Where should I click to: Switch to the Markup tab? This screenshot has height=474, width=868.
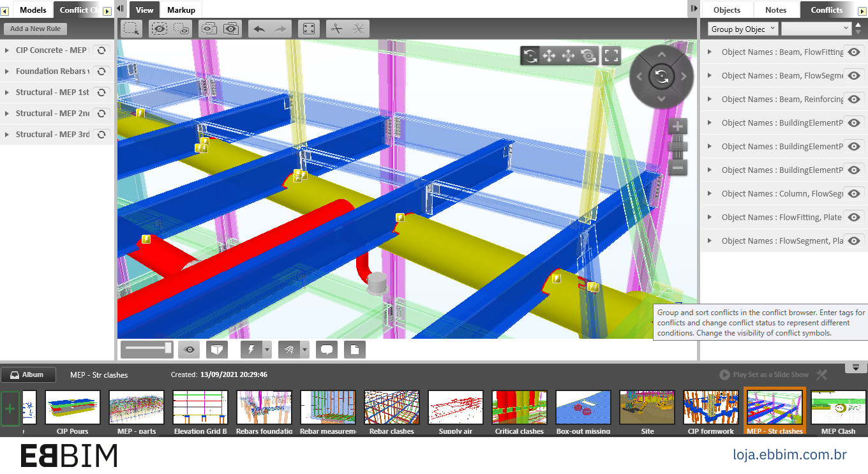tap(181, 10)
